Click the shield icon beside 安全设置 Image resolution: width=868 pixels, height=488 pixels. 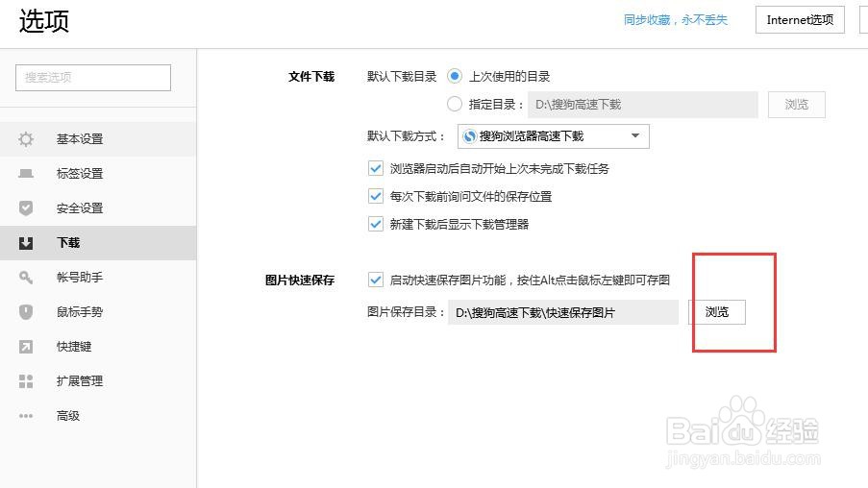point(26,208)
